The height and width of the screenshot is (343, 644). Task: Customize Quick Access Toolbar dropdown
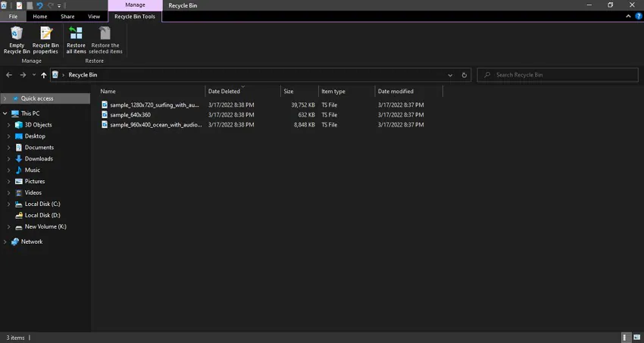[x=60, y=6]
